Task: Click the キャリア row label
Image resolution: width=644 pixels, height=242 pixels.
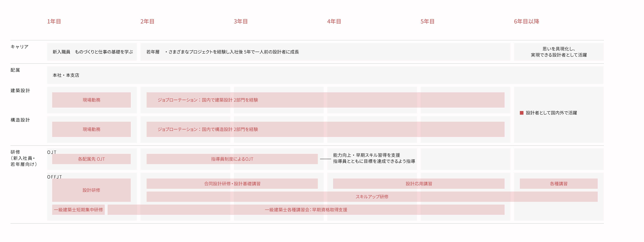Action: (x=19, y=47)
